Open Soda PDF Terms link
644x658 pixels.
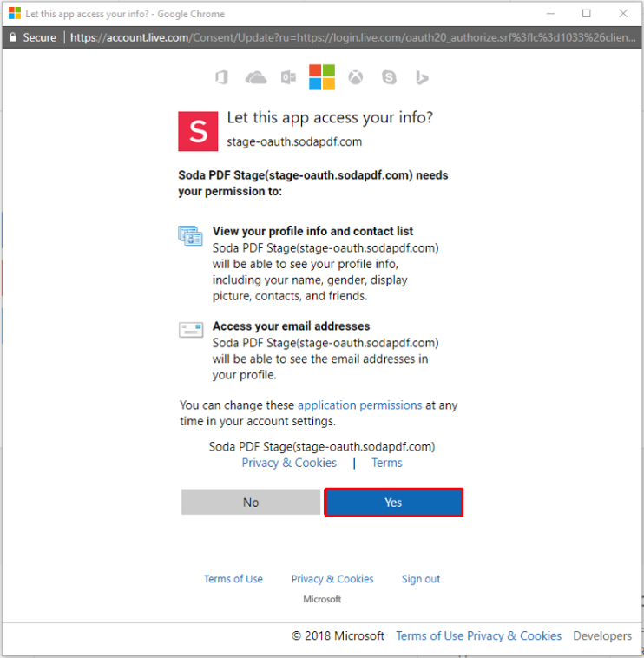[387, 463]
